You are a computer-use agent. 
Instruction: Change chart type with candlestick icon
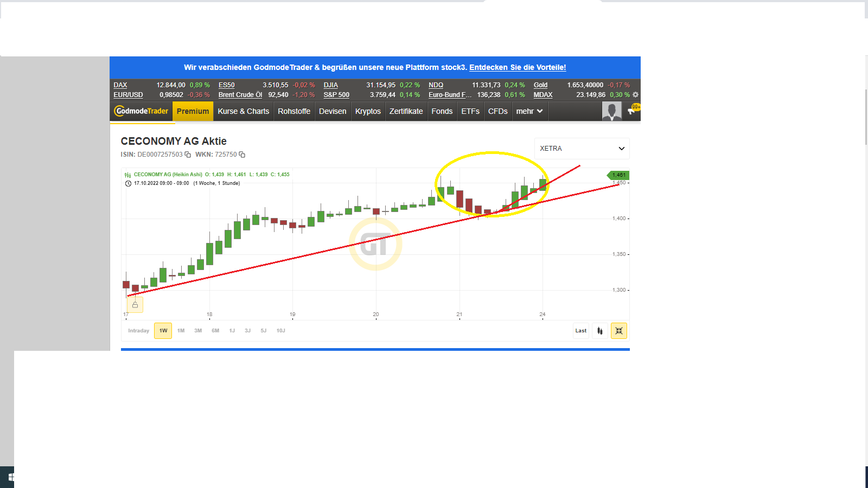599,331
